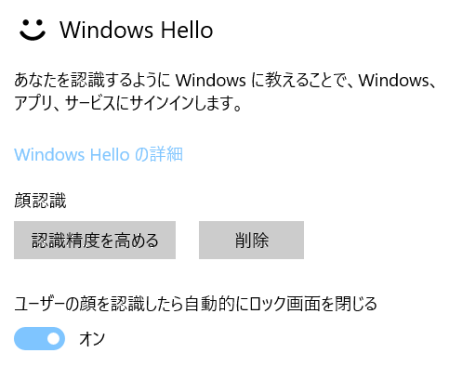Viewport: 450px width, 366px height.
Task: Click the description line starting with あなたを認識する
Action: (x=225, y=80)
